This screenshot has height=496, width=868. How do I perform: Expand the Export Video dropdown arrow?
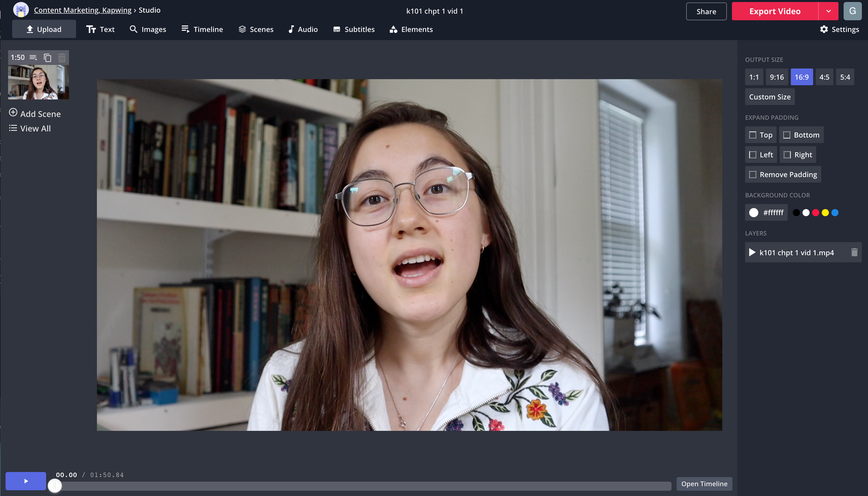click(x=829, y=11)
